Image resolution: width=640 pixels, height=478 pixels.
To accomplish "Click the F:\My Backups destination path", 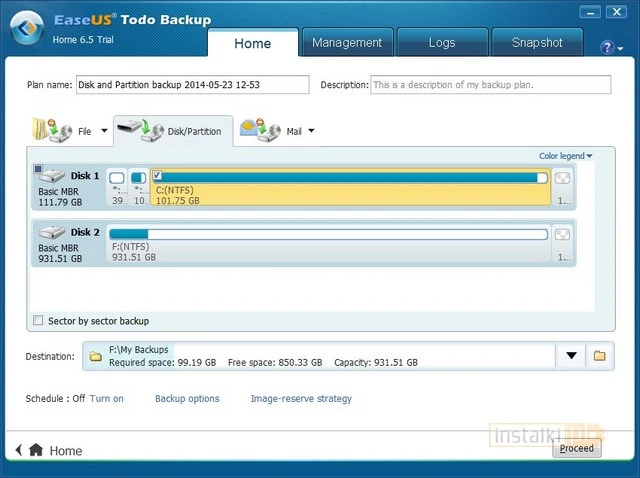I will pos(139,349).
